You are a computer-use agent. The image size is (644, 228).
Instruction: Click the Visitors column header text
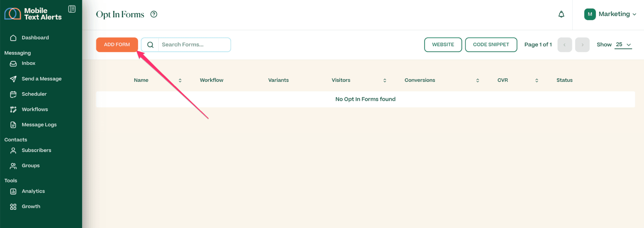[341, 80]
